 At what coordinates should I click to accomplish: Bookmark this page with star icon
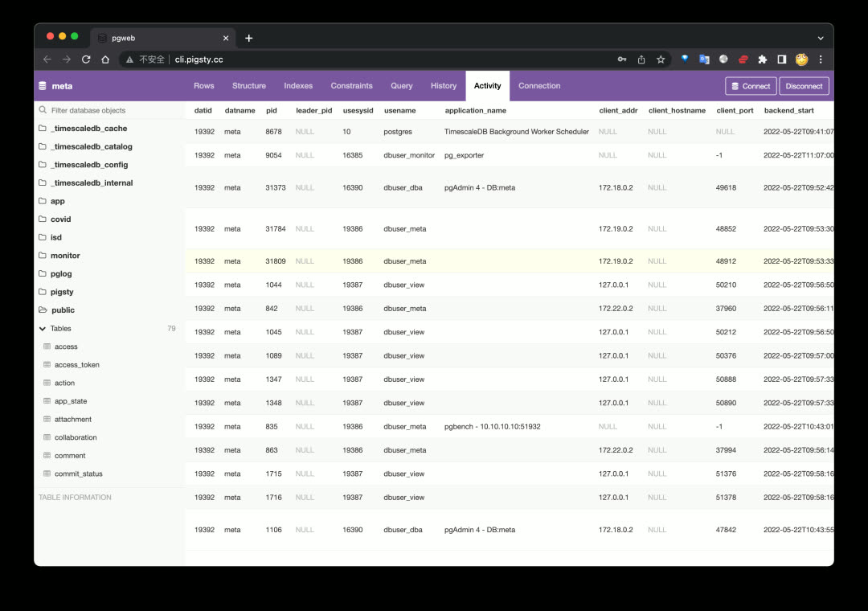coord(661,59)
